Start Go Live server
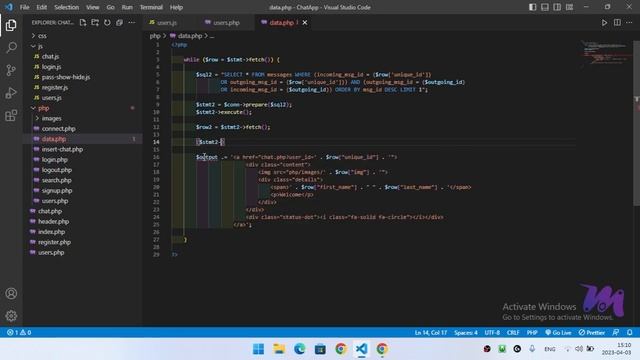 [x=558, y=333]
